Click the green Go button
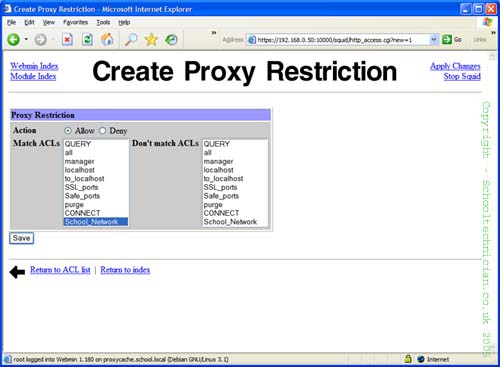Image resolution: width=500 pixels, height=367 pixels. coord(452,40)
